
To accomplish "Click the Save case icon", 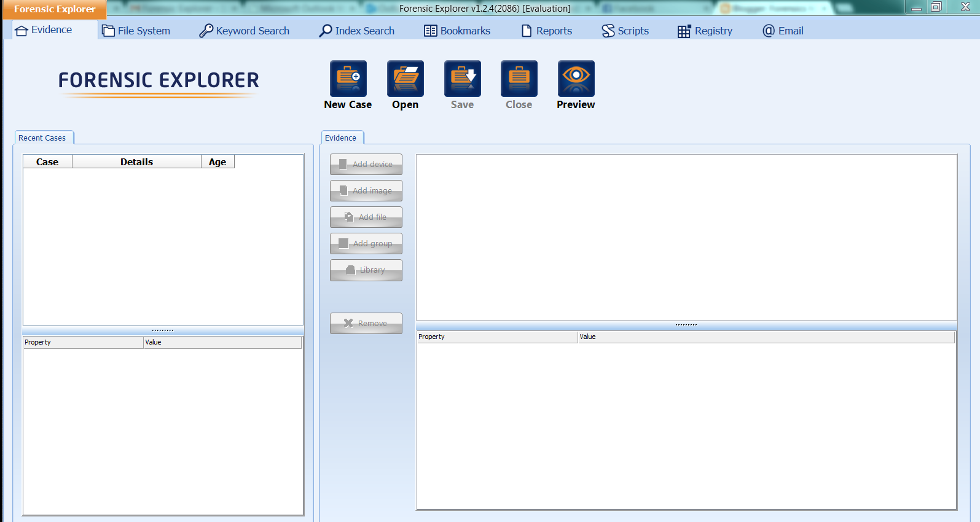I will click(463, 79).
